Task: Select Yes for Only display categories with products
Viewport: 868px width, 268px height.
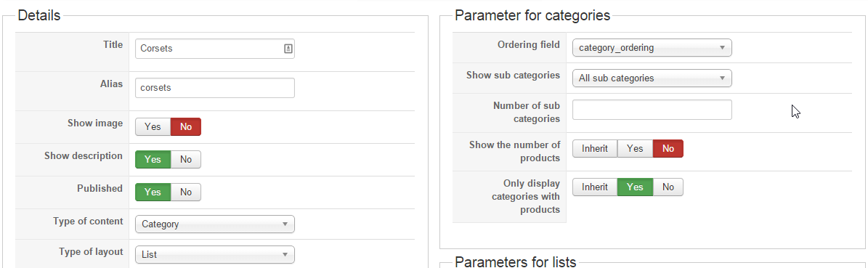Action: pyautogui.click(x=635, y=187)
